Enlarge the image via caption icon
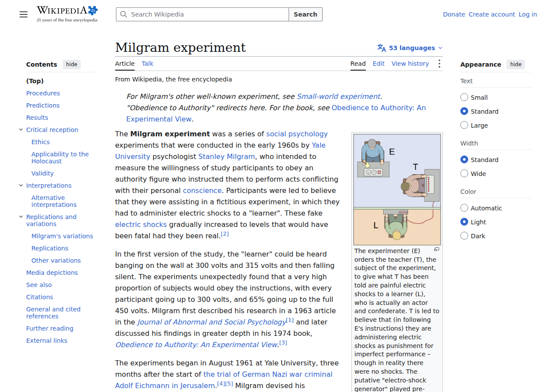 (x=436, y=250)
